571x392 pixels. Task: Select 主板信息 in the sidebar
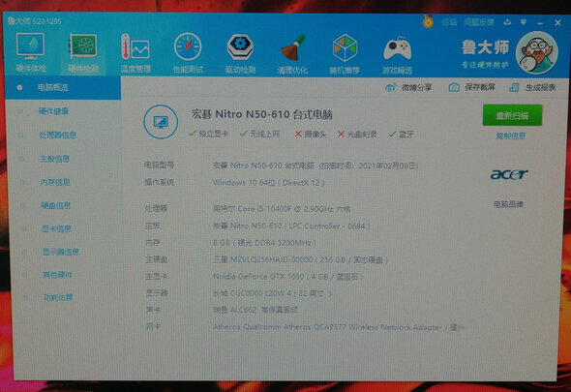tap(54, 159)
